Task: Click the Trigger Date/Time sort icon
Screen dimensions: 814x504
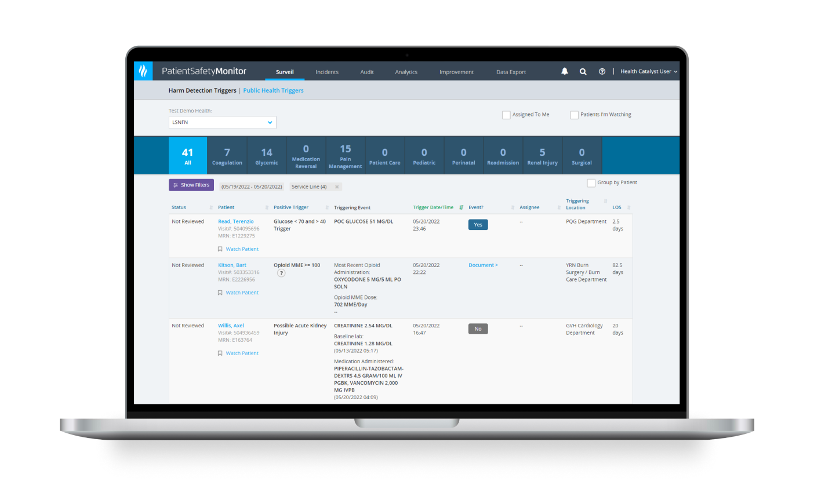Action: coord(461,207)
